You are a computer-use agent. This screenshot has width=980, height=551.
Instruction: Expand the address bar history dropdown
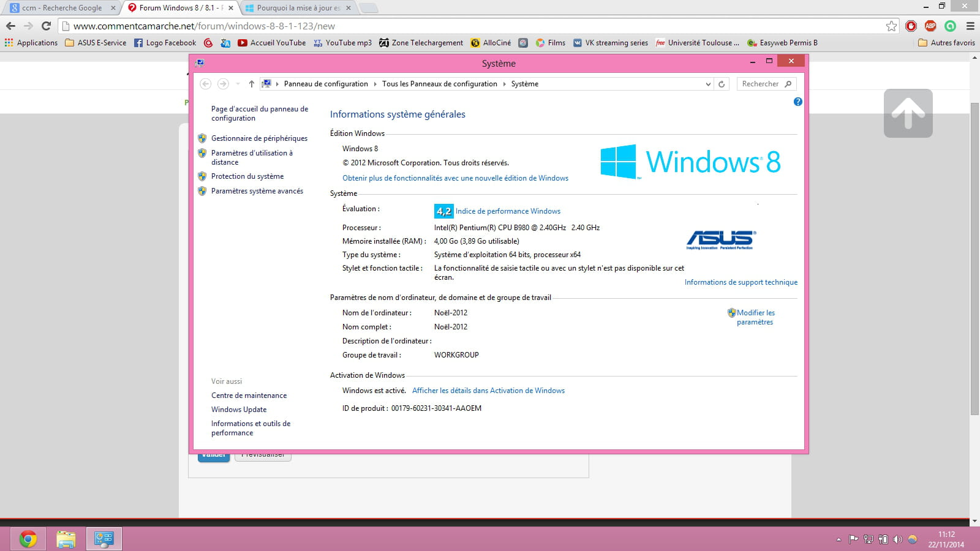708,84
